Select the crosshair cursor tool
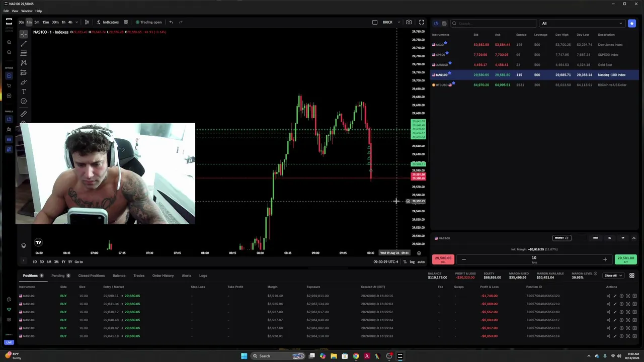644x362 pixels. click(x=24, y=34)
